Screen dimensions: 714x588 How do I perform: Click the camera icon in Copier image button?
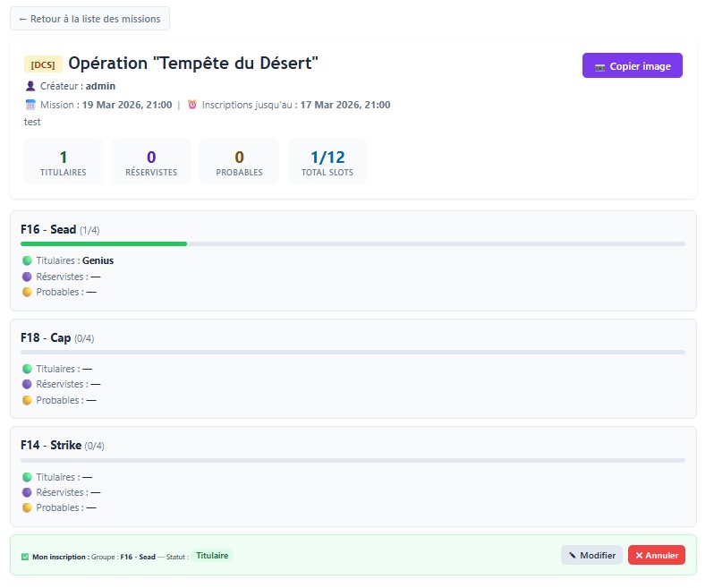(599, 67)
